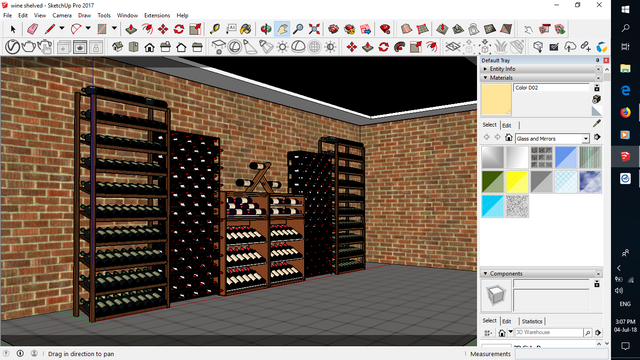
Task: Pick the Eraser tool
Action: (32, 29)
